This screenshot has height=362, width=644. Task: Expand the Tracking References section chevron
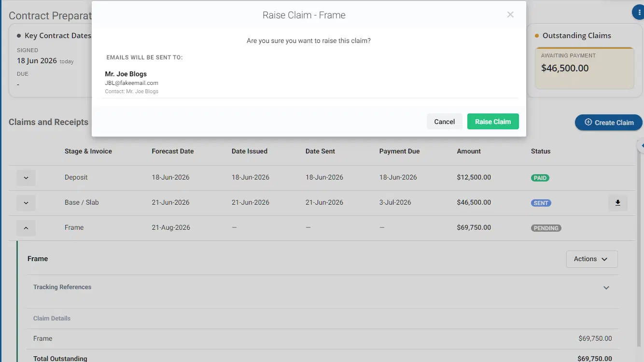606,288
